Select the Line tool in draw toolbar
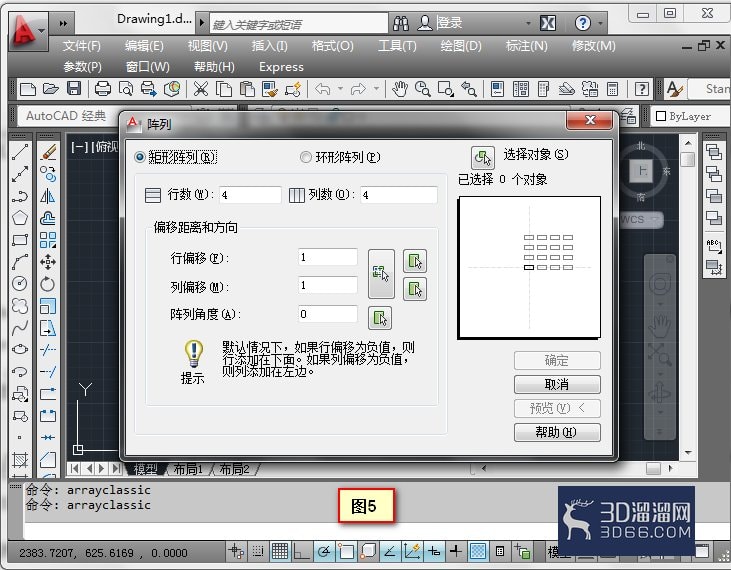 [x=20, y=152]
